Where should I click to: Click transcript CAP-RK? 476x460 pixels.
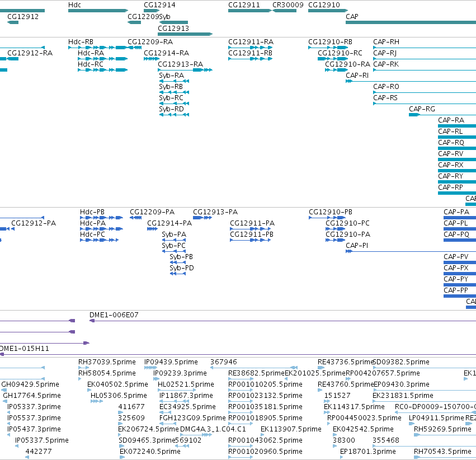pos(425,70)
